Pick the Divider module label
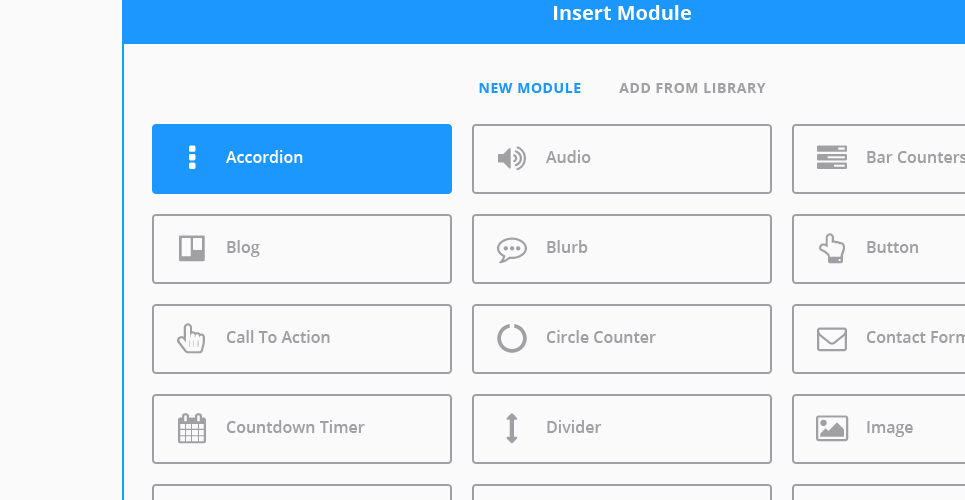Viewport: 965px width, 500px height. 574,427
